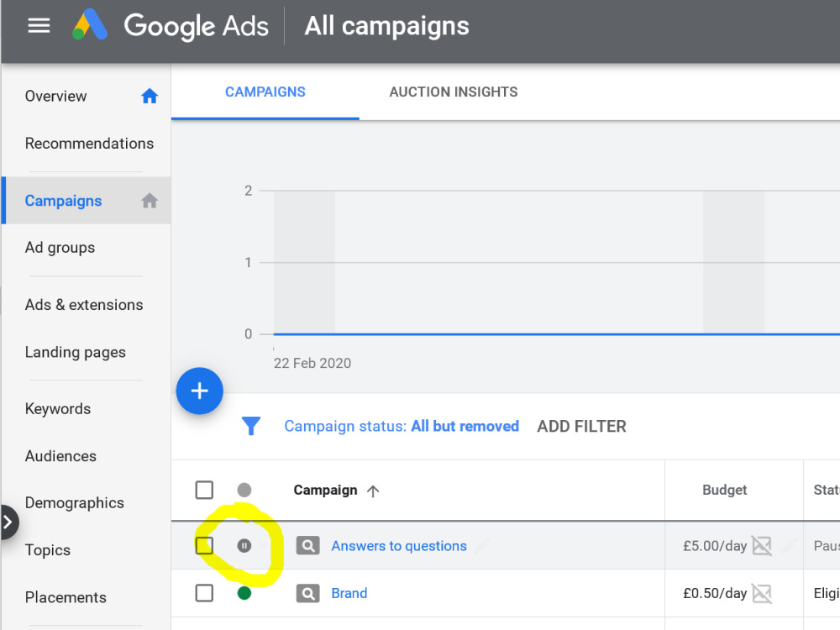The height and width of the screenshot is (630, 840).
Task: Click the budget chart icon in Brand row
Action: (762, 593)
